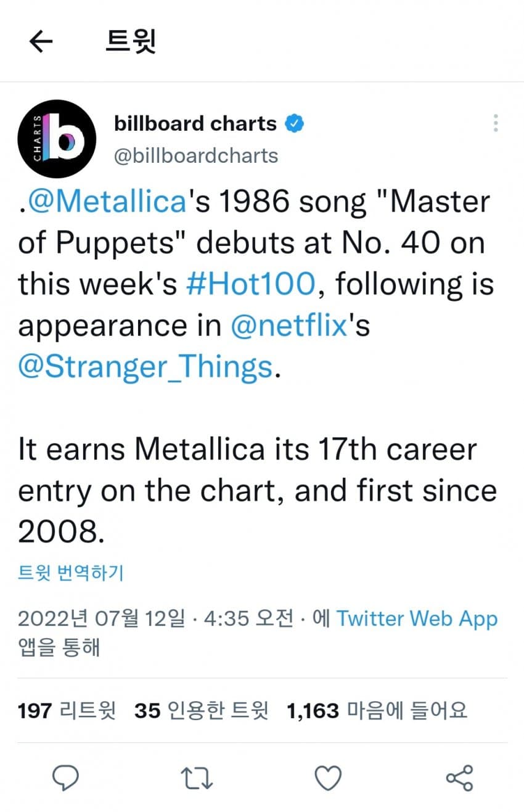View the 1,163 마음에 들어요 list
Viewport: 524px width, 812px height.
click(377, 710)
